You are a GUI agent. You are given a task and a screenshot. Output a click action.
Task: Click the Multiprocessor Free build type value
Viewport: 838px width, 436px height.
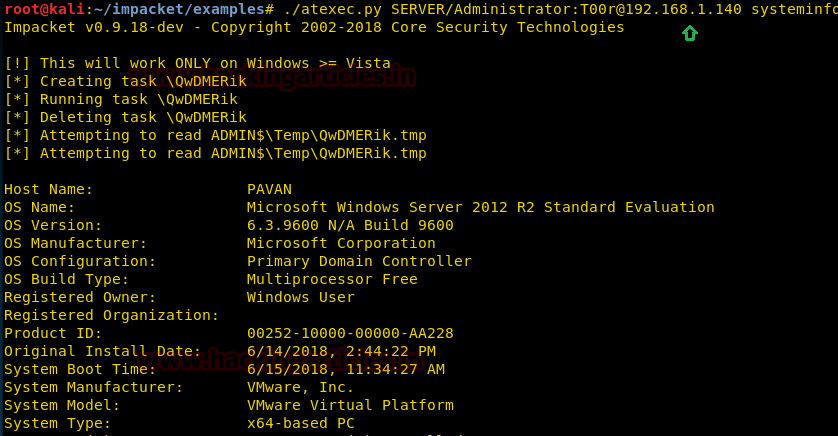click(x=332, y=279)
